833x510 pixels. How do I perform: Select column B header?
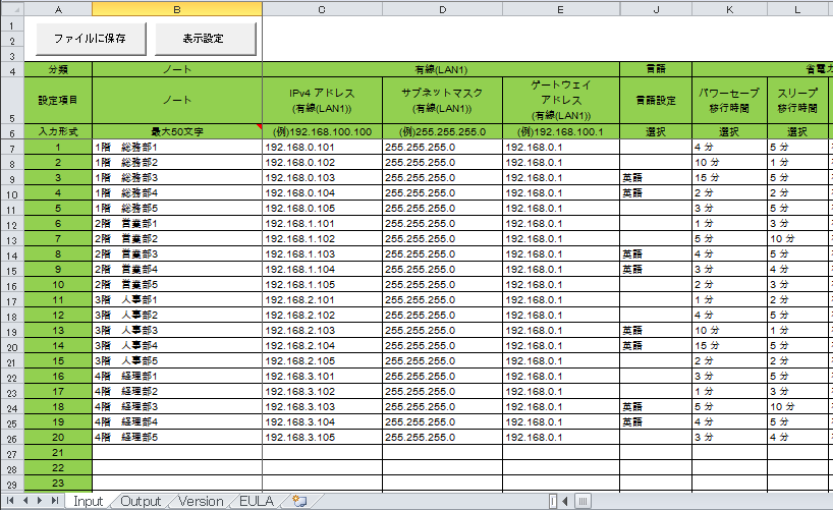pos(177,9)
